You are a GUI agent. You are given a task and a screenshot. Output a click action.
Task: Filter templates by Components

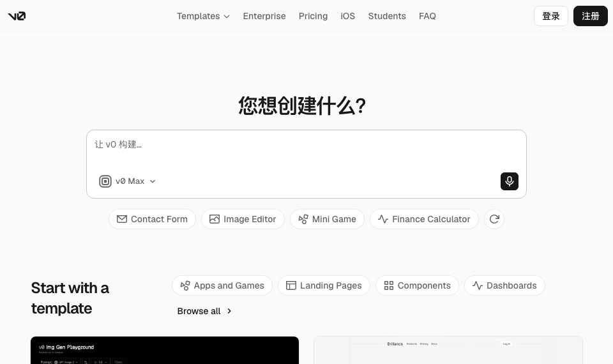pos(417,286)
